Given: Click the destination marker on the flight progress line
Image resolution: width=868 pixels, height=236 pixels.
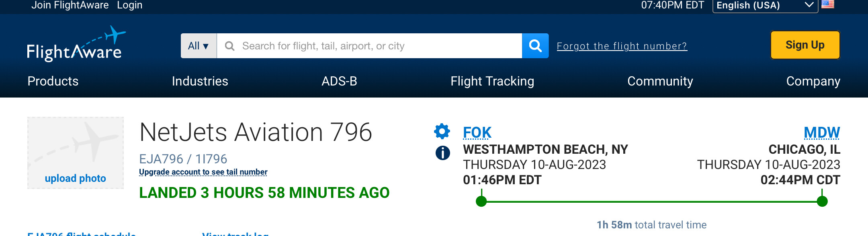Looking at the screenshot, I should pos(822,201).
